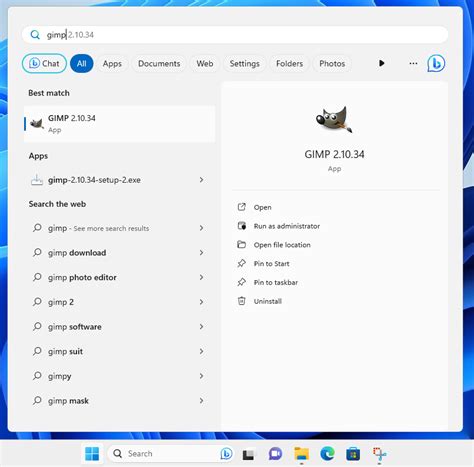This screenshot has height=467, width=474.
Task: Click the Bing icon at top right
Action: click(436, 63)
